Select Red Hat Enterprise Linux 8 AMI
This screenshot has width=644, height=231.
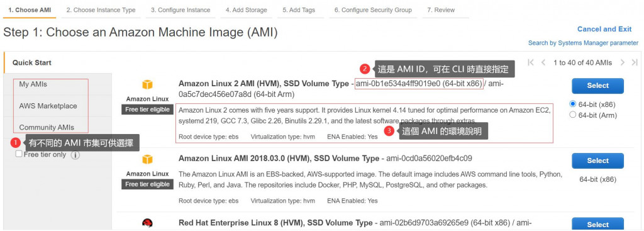pos(597,224)
